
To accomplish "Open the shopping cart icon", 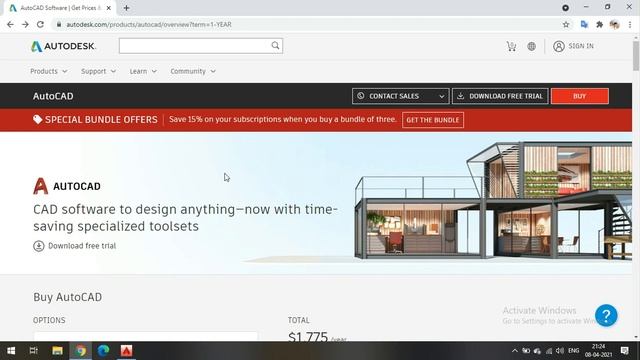I will pos(511,46).
